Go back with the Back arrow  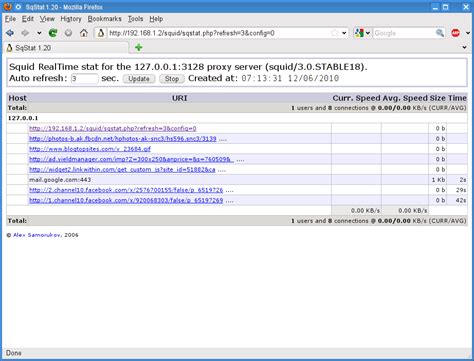(x=10, y=33)
